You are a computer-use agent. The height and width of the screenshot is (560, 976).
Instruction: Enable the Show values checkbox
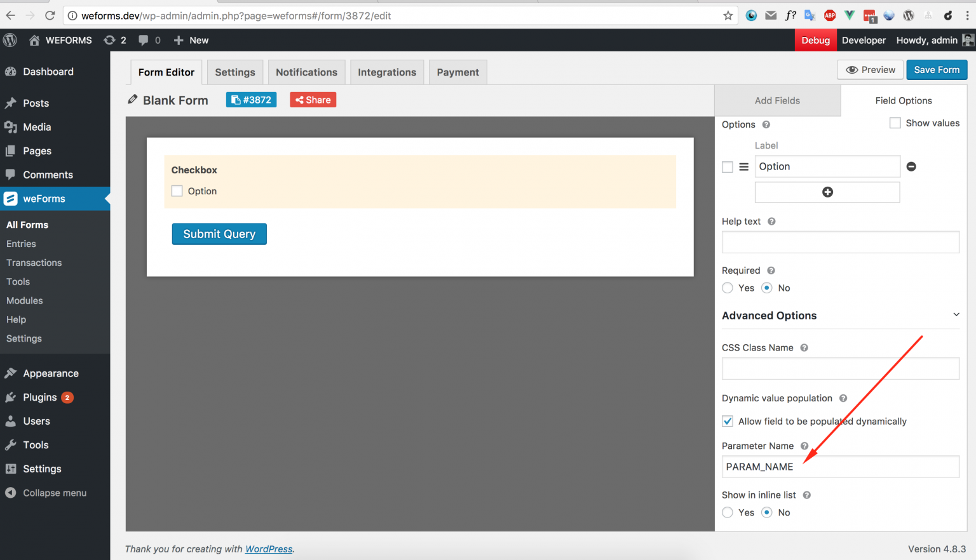click(895, 123)
